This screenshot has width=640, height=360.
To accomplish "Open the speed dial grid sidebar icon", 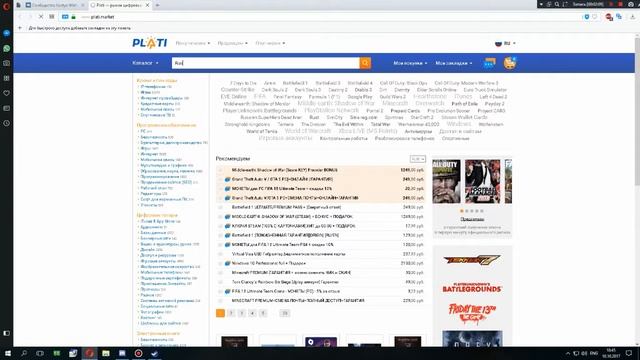I will tap(7, 78).
